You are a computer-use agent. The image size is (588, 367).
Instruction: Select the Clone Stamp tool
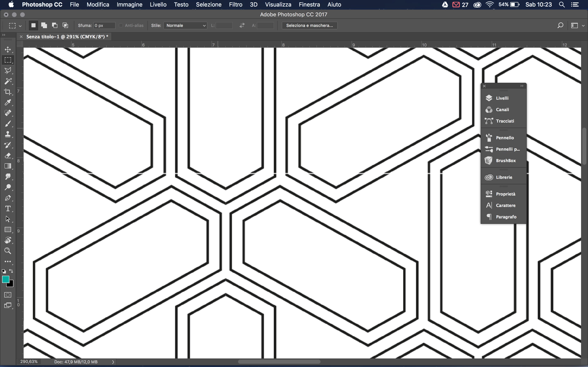tap(8, 134)
